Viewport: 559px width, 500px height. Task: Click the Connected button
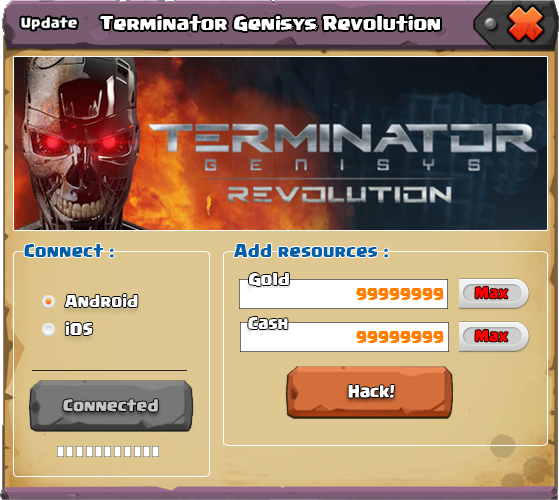point(111,406)
